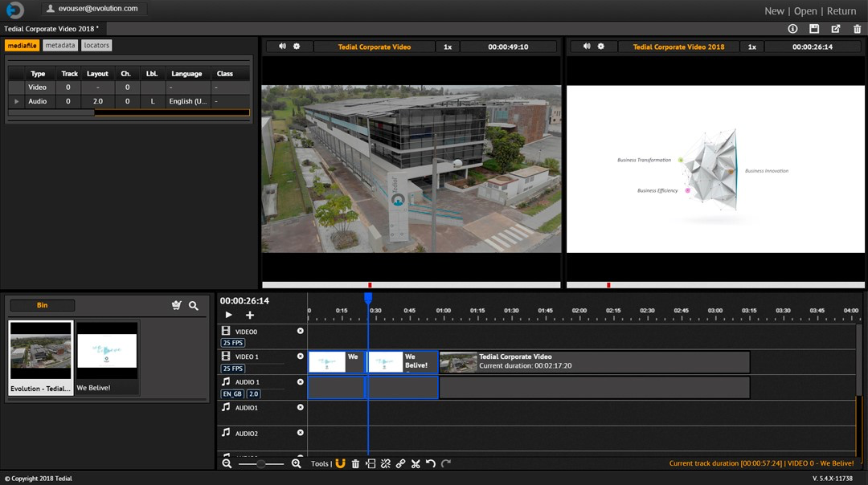Play the timeline
This screenshot has height=485, width=868.
click(228, 316)
